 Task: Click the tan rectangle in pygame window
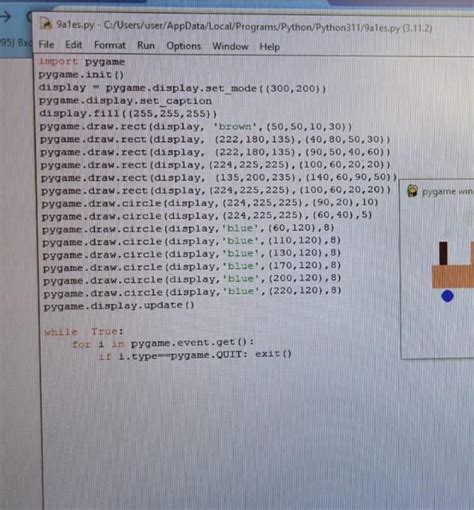tap(453, 276)
